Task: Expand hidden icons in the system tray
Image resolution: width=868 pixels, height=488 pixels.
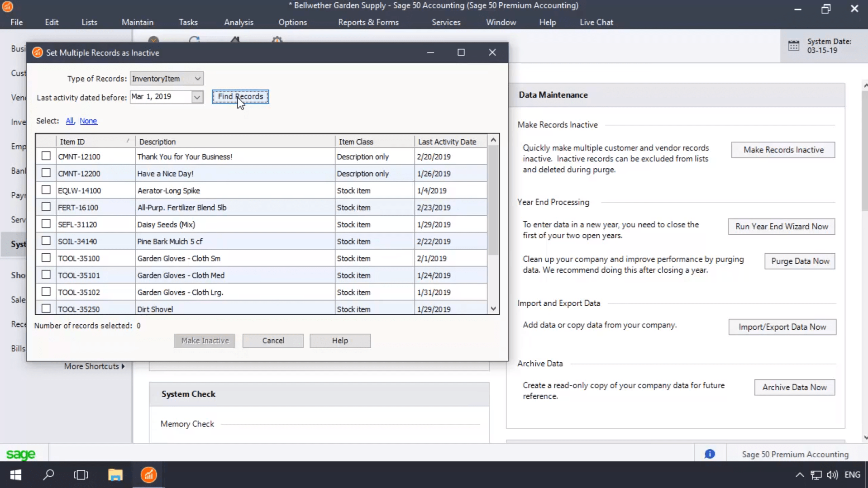Action: coord(799,474)
